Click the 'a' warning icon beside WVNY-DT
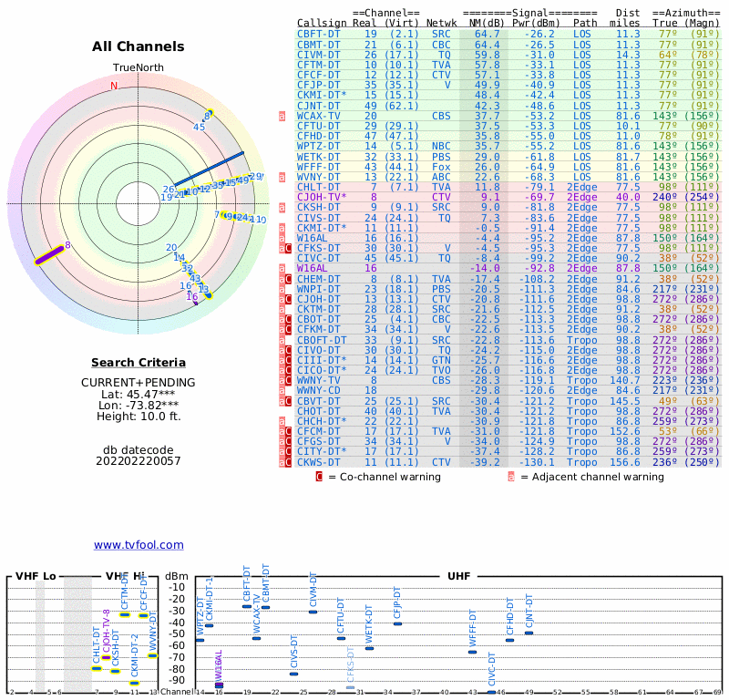The image size is (729, 700). tap(282, 177)
